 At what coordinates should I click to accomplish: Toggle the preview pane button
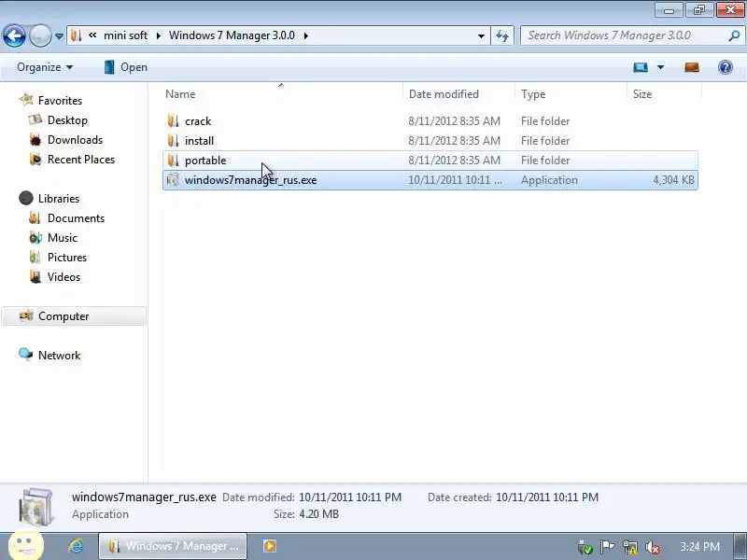(692, 67)
